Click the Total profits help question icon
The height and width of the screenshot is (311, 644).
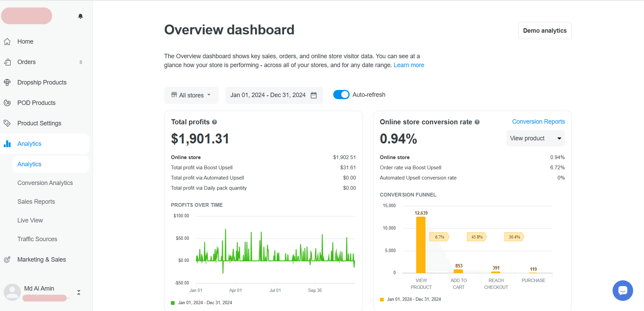215,122
